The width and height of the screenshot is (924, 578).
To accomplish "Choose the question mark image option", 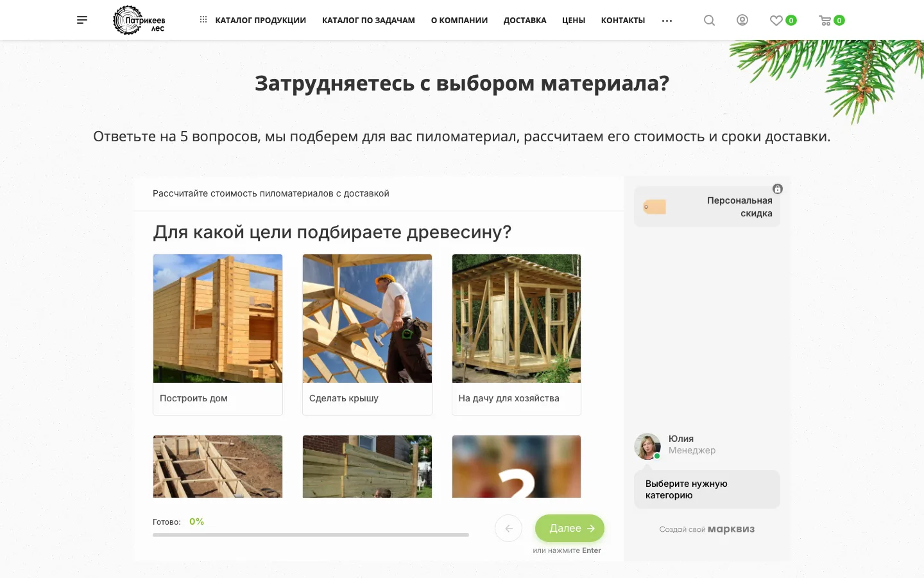I will (x=517, y=466).
